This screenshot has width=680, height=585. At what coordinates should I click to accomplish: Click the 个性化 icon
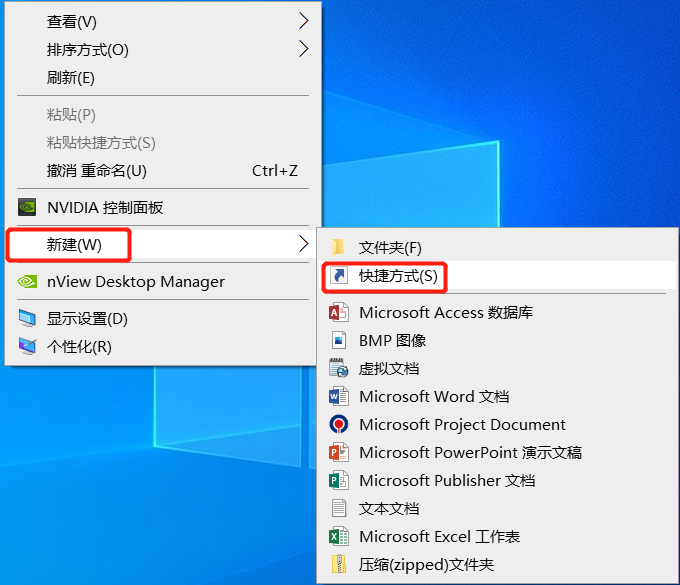point(27,347)
